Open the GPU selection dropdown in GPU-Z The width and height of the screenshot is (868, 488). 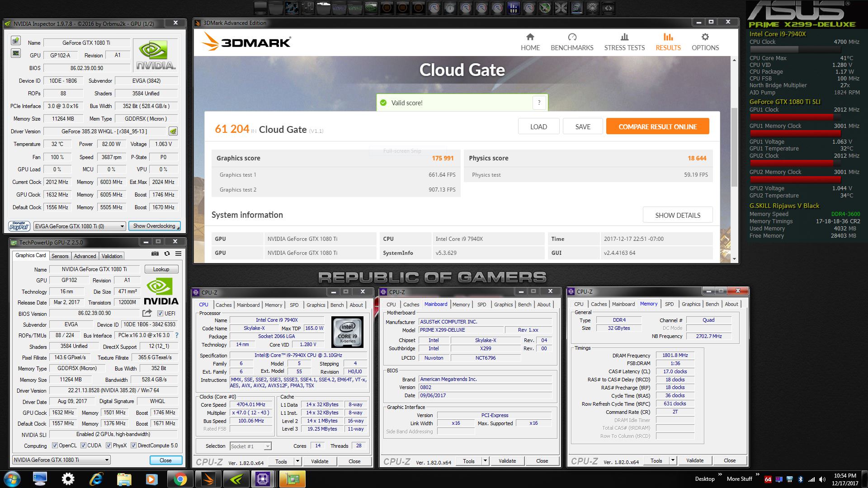point(61,460)
